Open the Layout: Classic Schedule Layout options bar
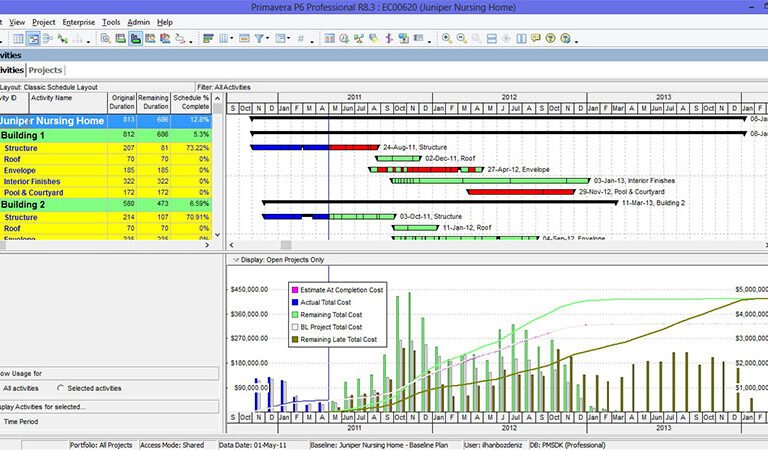Screen dimensions: 768x450 (97, 87)
